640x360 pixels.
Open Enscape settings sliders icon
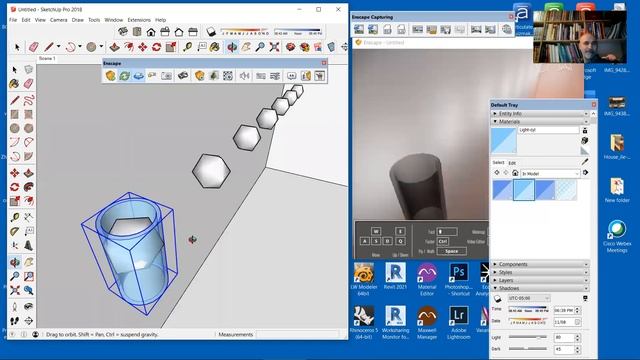click(x=275, y=76)
